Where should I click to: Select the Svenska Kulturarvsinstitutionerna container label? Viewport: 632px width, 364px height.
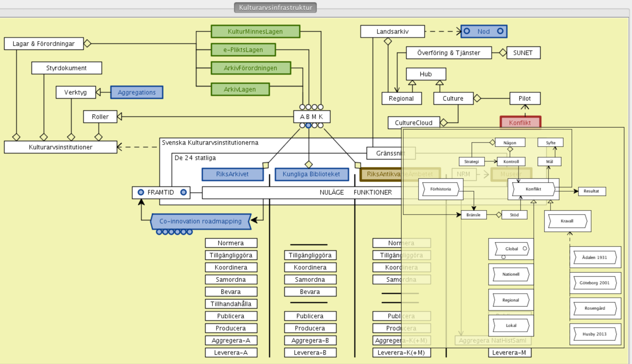(210, 143)
